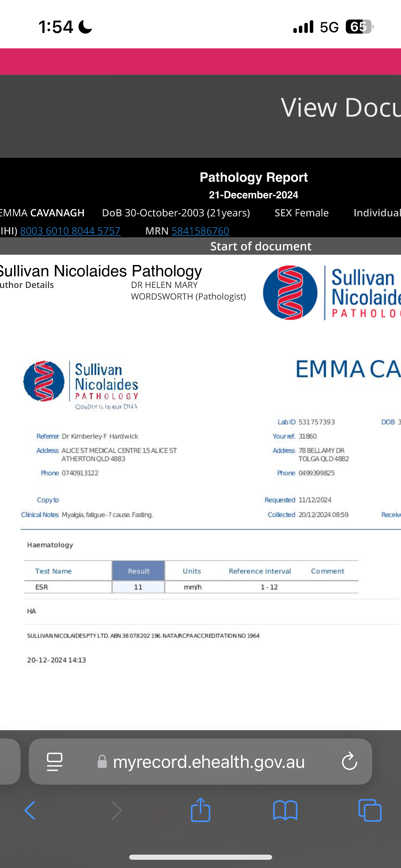Open the IHI number link 8003 6010 8044 5757
Viewport: 401px width, 868px height.
tap(70, 231)
